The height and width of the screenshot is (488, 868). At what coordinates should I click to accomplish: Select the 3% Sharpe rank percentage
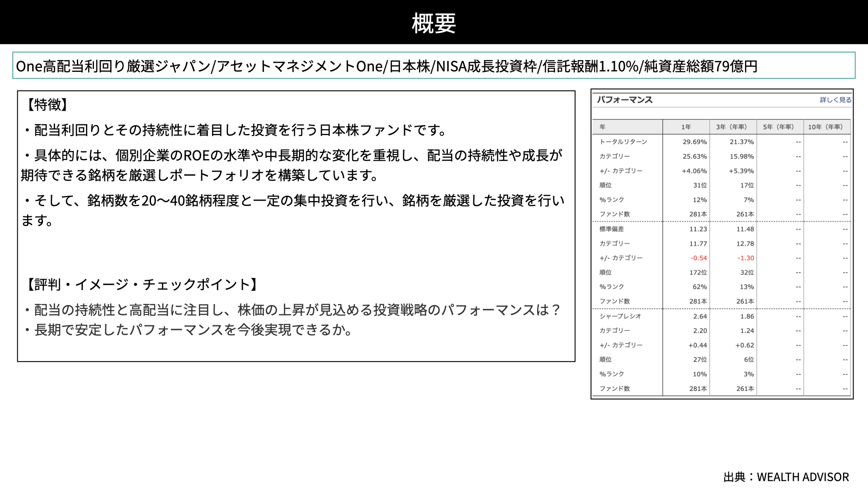tap(749, 374)
